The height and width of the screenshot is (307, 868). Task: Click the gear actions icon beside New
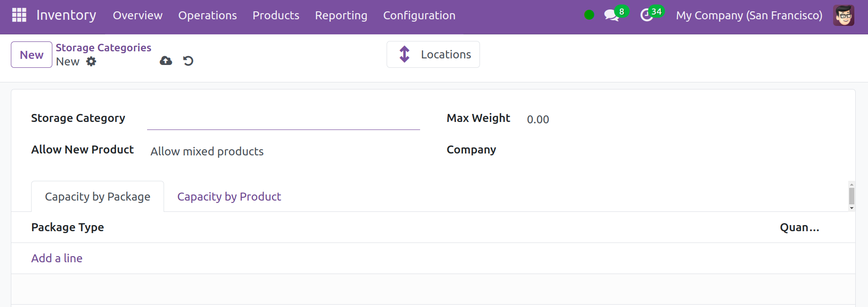coord(91,62)
